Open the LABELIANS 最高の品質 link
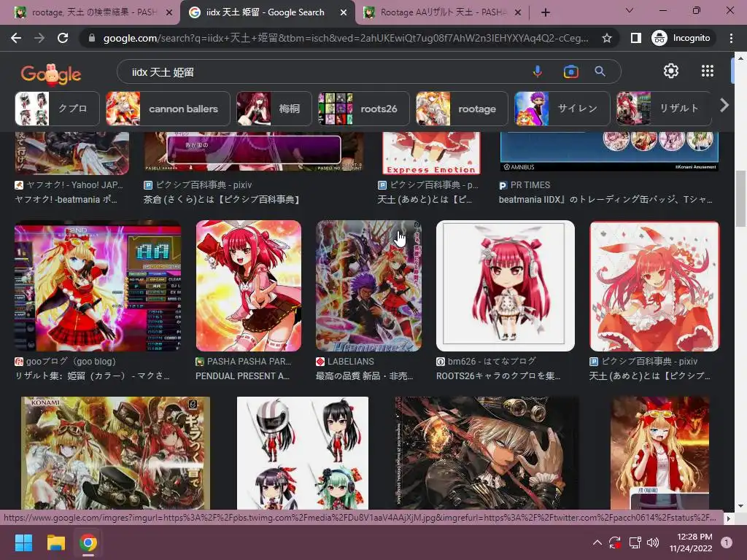 click(x=365, y=368)
